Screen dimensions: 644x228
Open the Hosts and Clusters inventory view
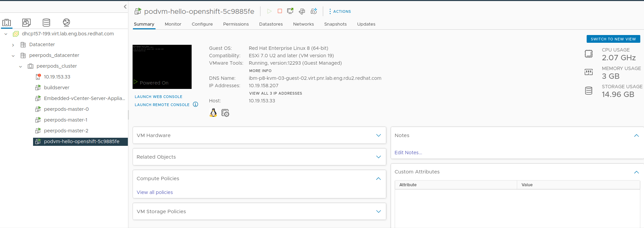click(x=7, y=23)
